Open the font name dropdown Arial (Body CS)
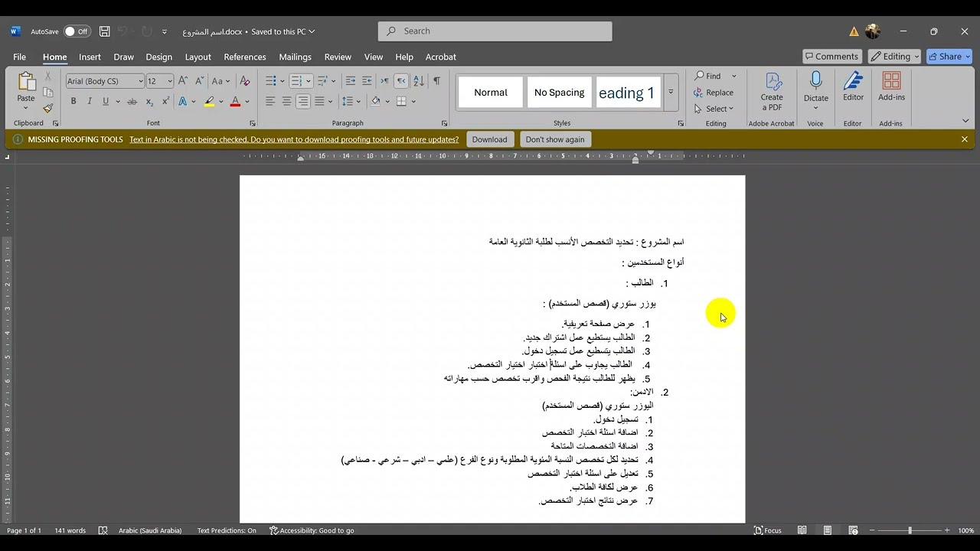This screenshot has height=551, width=980. coord(141,81)
